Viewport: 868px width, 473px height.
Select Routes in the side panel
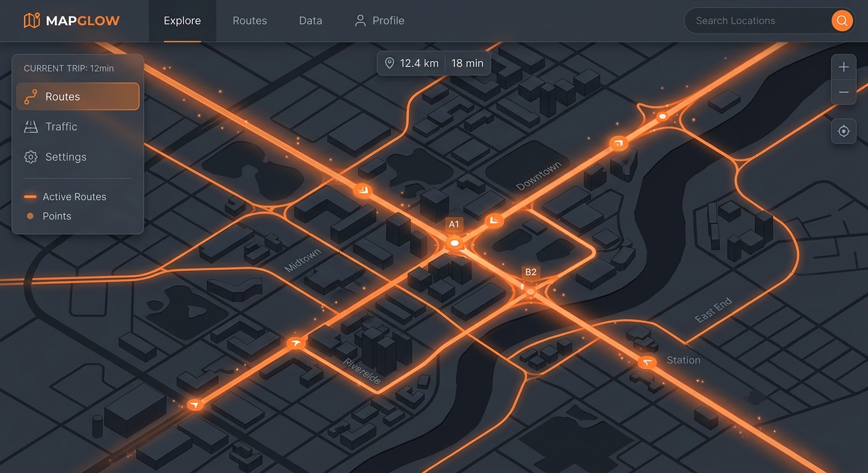pos(78,97)
